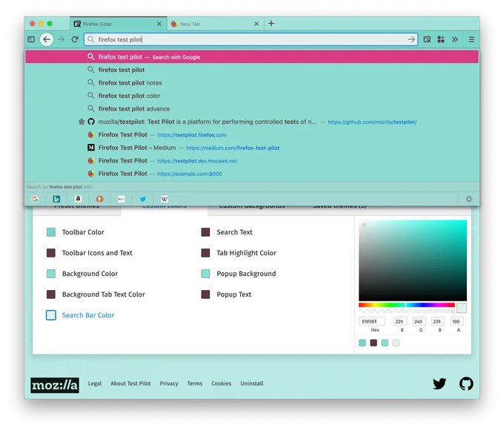Pick the dark maroon recent color swatch
This screenshot has height=431, width=504.
(x=374, y=343)
